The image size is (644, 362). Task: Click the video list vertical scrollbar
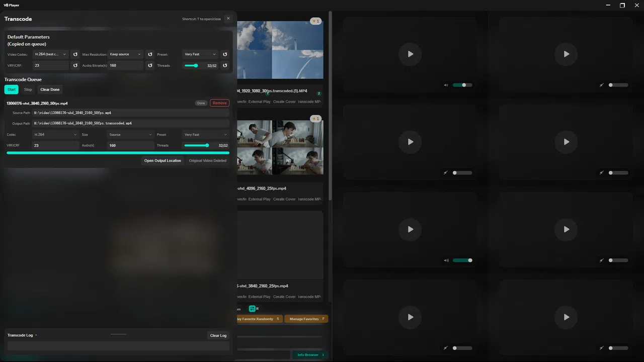coord(330,106)
